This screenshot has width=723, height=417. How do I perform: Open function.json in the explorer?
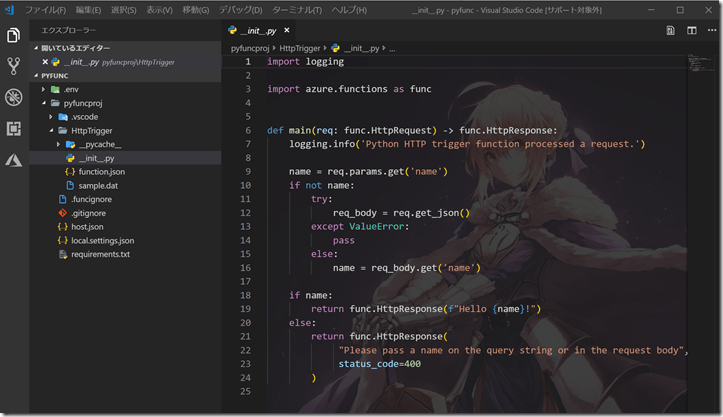click(101, 172)
